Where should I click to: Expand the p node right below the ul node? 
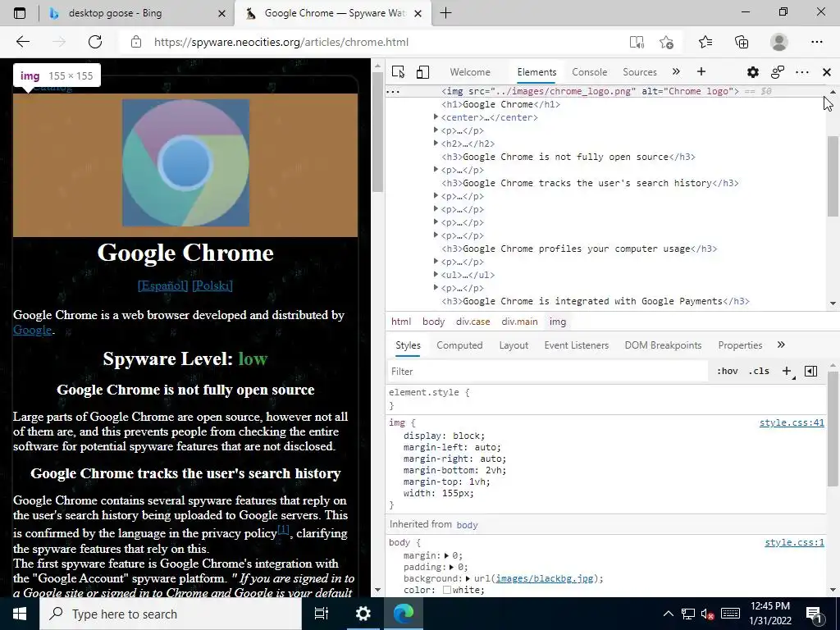click(436, 287)
